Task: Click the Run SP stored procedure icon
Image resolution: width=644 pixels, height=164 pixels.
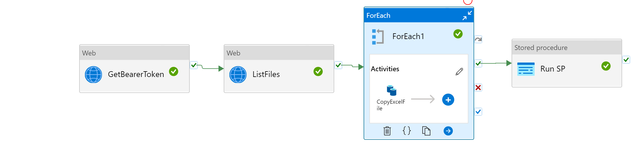Action: click(x=526, y=69)
